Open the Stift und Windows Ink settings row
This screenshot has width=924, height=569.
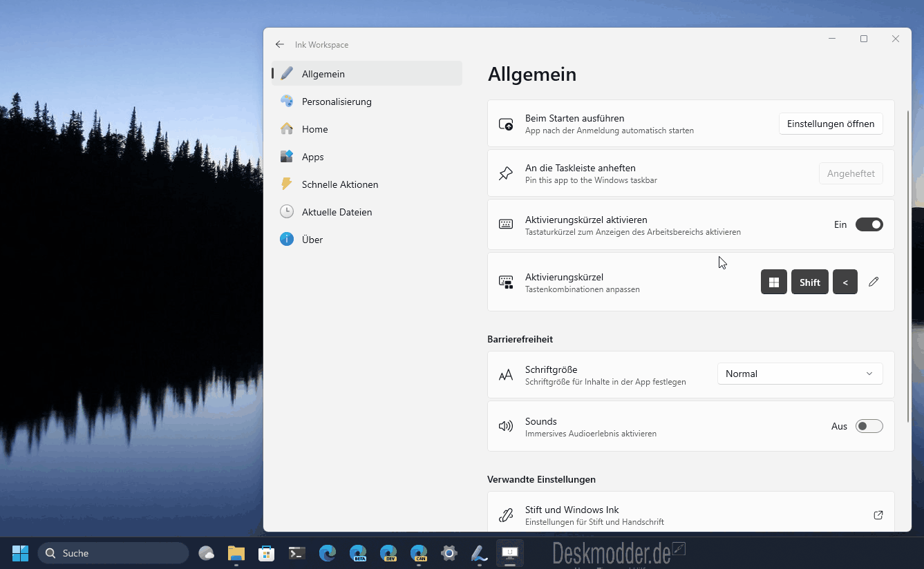[691, 512]
